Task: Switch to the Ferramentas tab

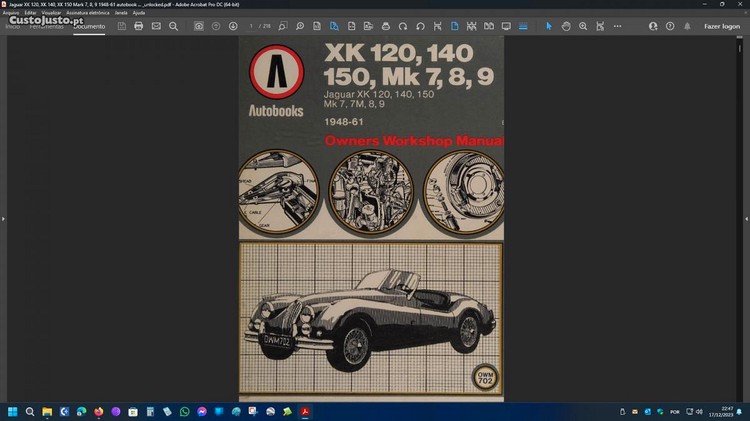Action: 46,26
